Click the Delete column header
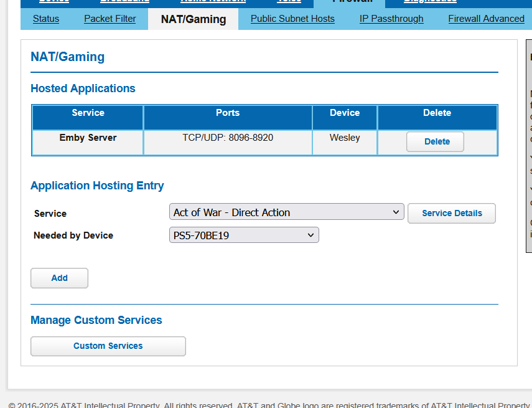 437,118
